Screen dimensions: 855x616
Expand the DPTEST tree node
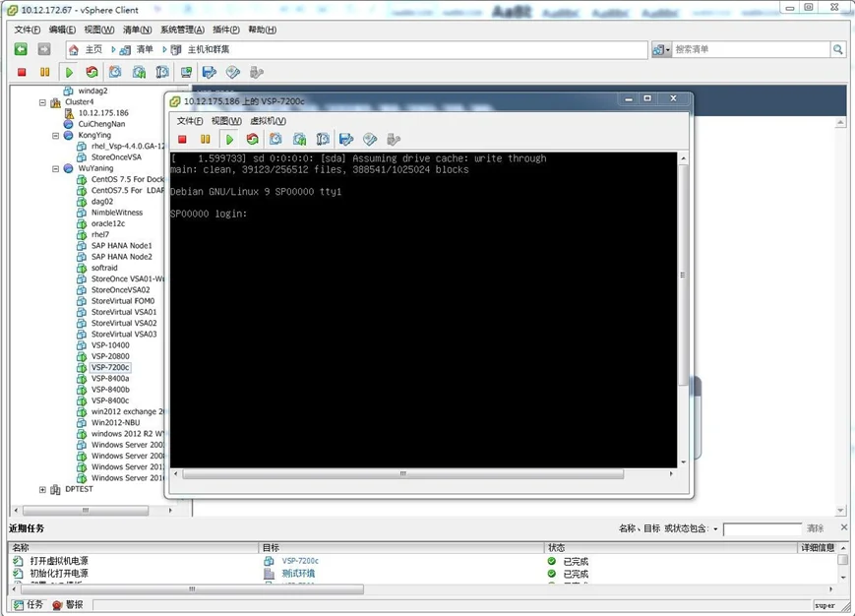(x=42, y=489)
